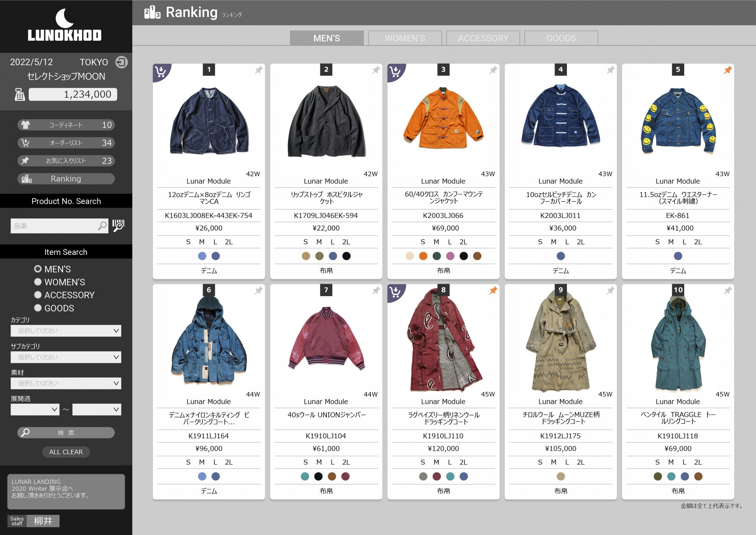
Task: Click the logout icon next to TOKYO
Action: pyautogui.click(x=121, y=62)
